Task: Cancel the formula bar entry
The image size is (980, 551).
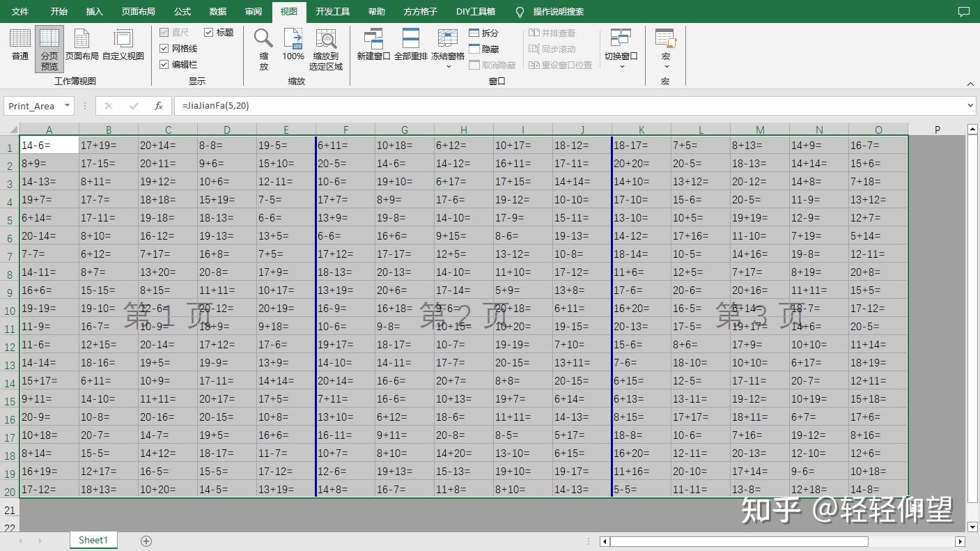Action: click(109, 106)
